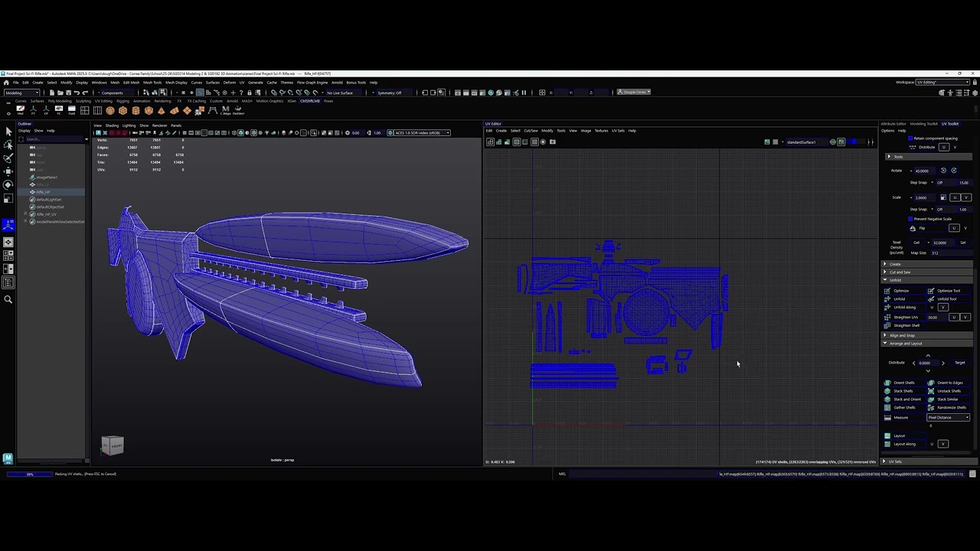
Task: Click the Gather Shells icon
Action: tap(887, 407)
